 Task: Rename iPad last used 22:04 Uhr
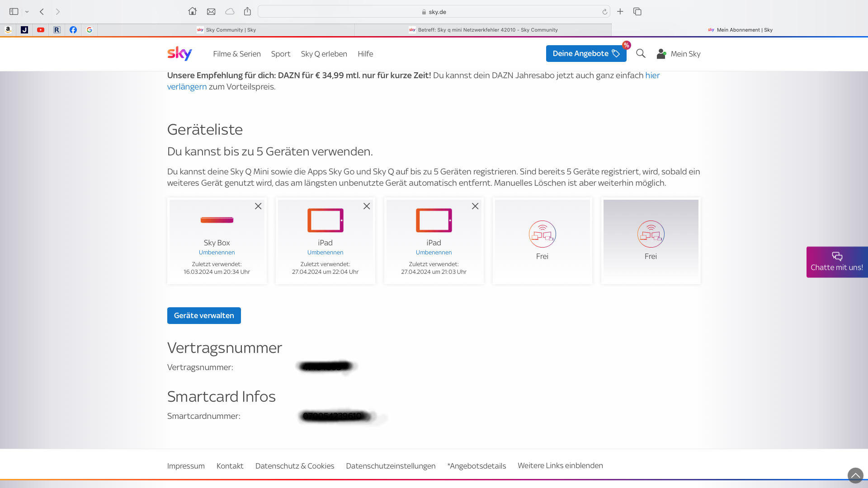click(x=325, y=253)
